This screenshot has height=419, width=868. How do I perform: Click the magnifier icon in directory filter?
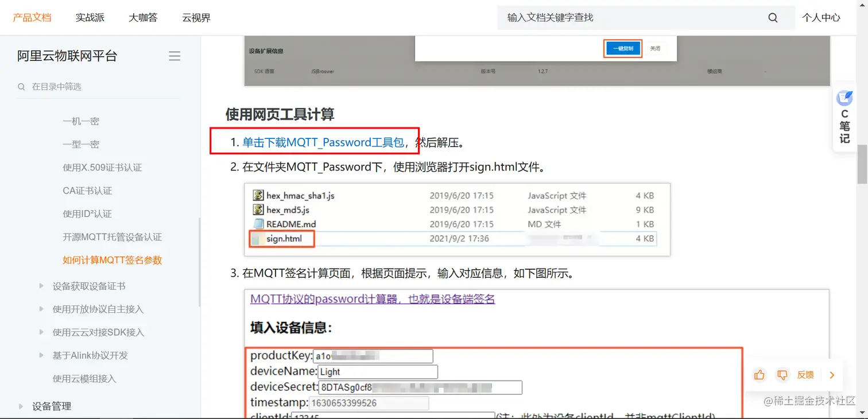(x=21, y=87)
